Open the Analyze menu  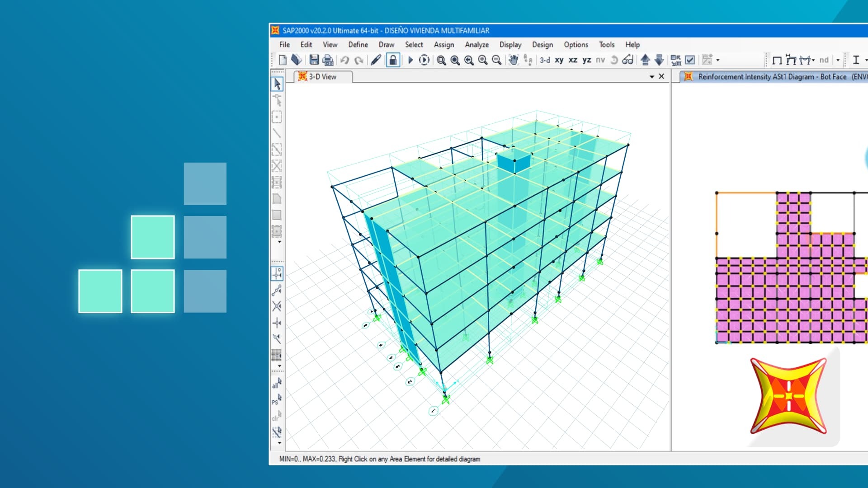tap(476, 44)
